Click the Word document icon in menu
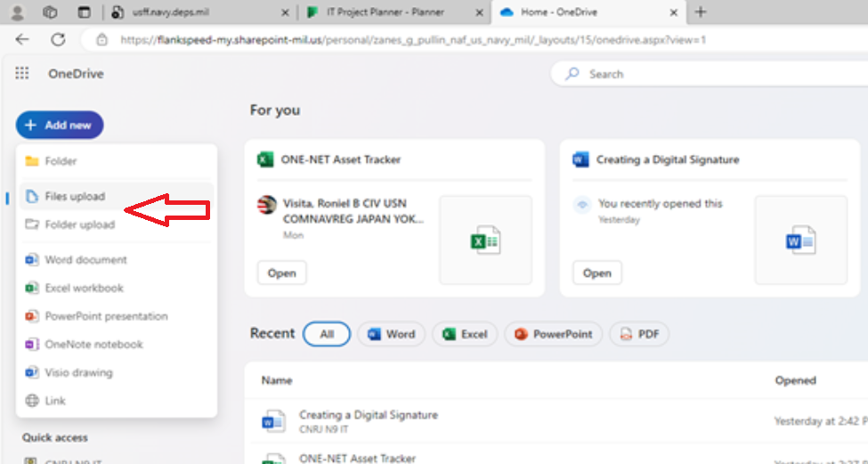Image resolution: width=868 pixels, height=464 pixels. [x=32, y=260]
